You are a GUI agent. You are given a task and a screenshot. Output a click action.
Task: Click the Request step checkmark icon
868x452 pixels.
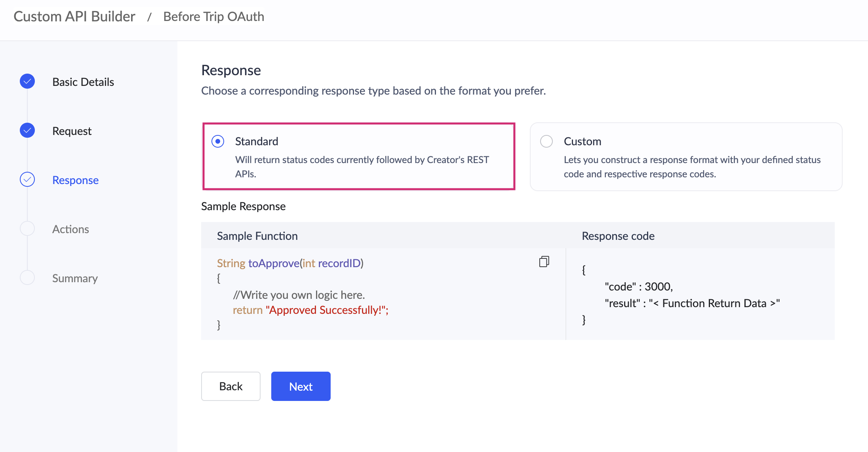coord(27,131)
